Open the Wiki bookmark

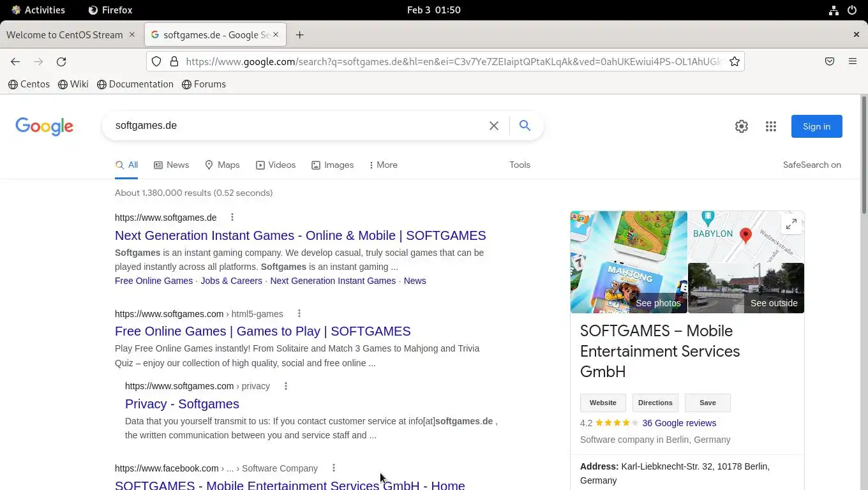tap(73, 84)
